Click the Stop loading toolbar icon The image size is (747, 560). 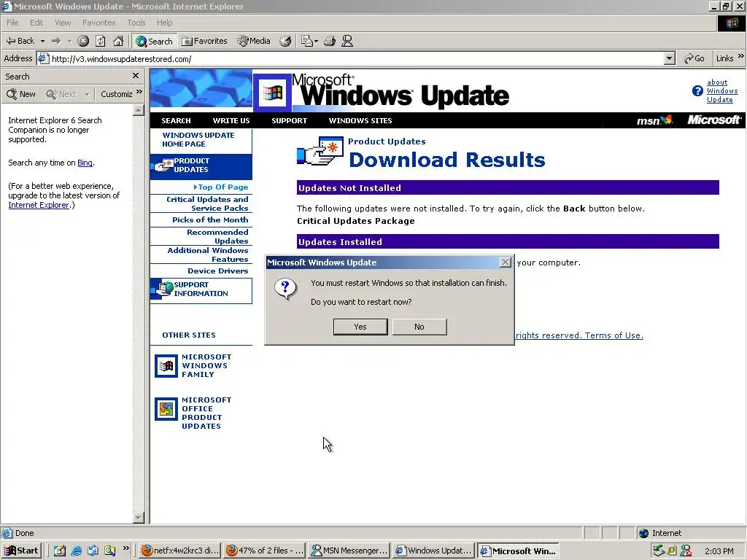[83, 41]
